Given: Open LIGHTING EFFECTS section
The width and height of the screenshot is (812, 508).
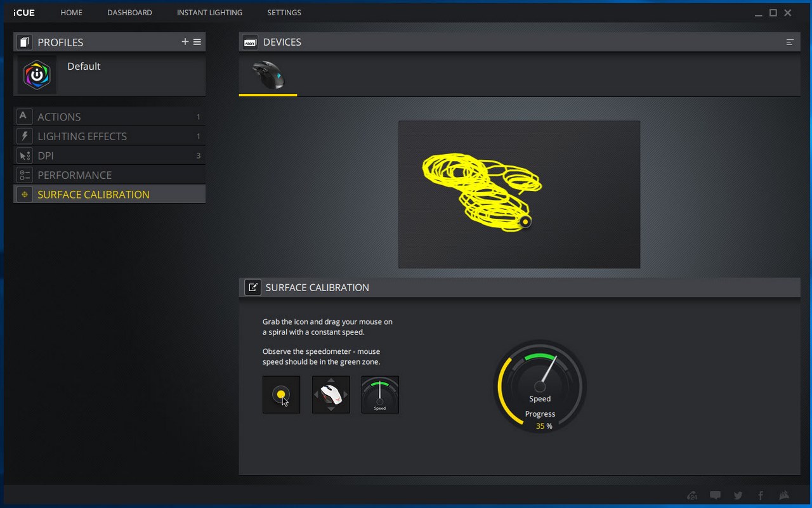Looking at the screenshot, I should 109,136.
